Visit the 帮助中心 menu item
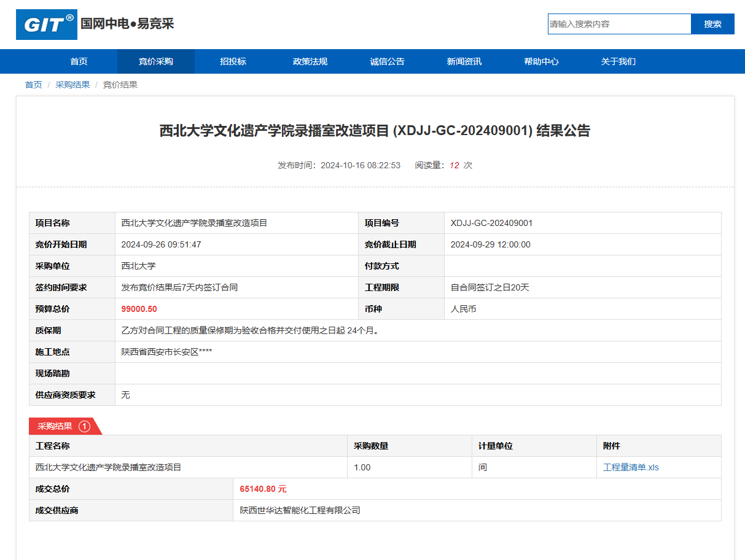The height and width of the screenshot is (560, 745). [x=541, y=61]
